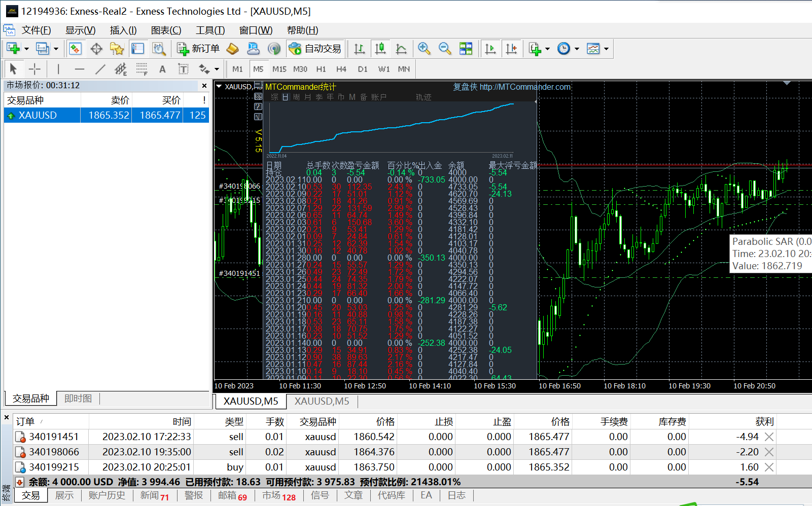Screen dimensions: 812x506
Task: Select the Fibonacci retracement tool
Action: (x=142, y=69)
